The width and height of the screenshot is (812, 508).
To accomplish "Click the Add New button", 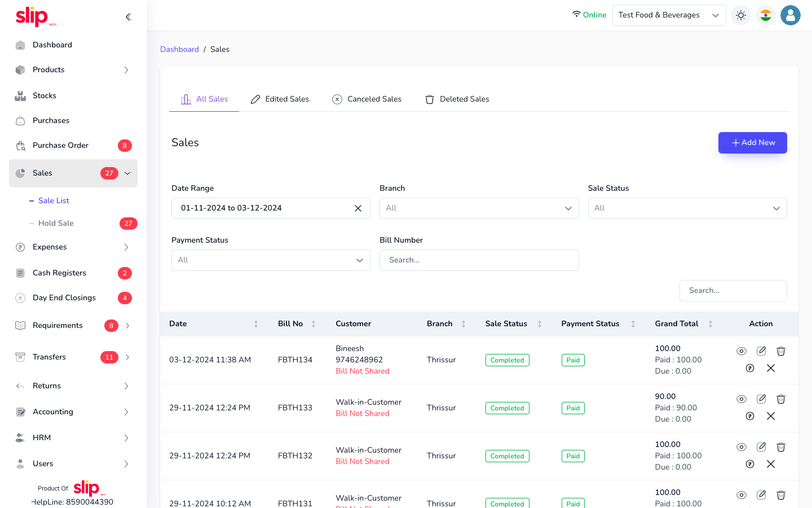I will click(752, 143).
